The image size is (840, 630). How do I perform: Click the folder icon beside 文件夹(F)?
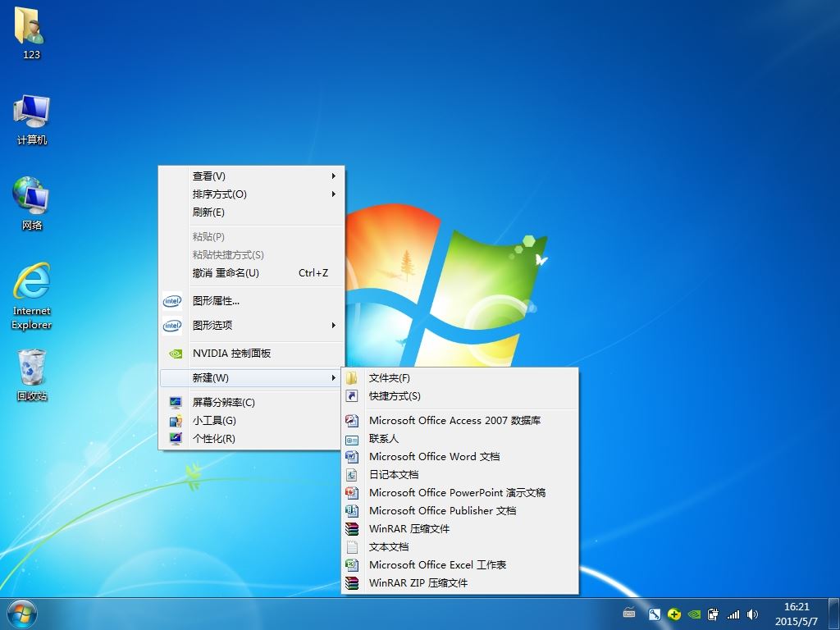(x=351, y=378)
